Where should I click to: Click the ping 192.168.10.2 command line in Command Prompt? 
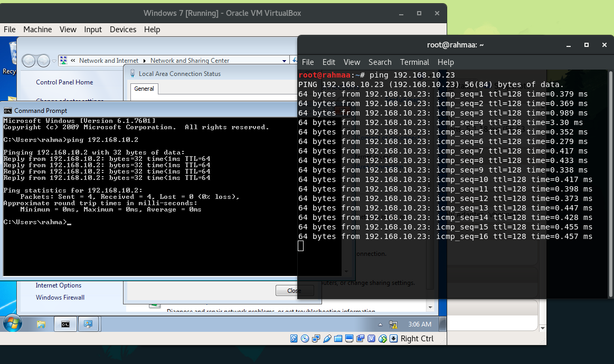71,140
